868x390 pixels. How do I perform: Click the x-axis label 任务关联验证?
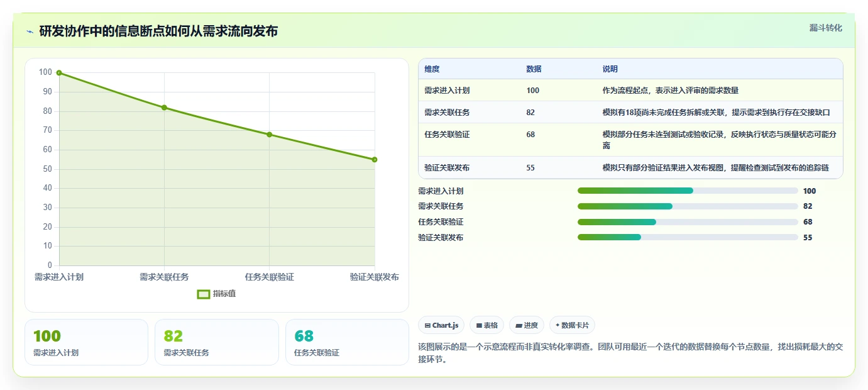[x=269, y=277]
